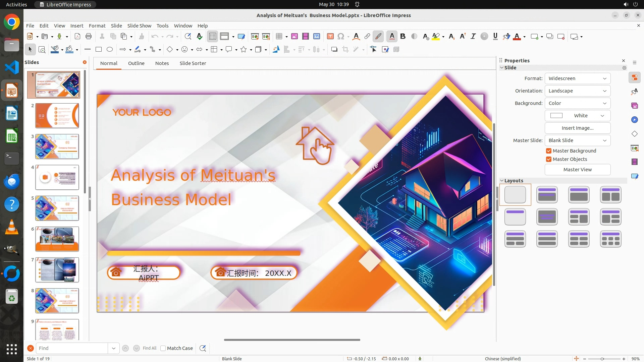Switch to the Slide Sorter tab

pyautogui.click(x=193, y=63)
